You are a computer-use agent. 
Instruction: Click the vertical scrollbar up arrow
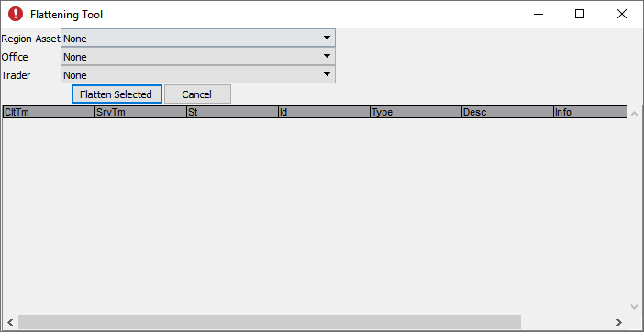(x=634, y=114)
